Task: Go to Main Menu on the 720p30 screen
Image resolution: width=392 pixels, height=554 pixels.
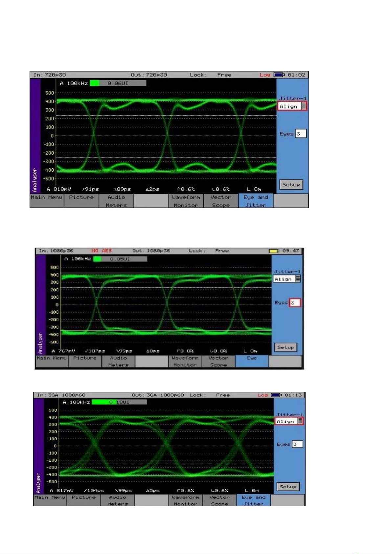Action: tap(47, 201)
